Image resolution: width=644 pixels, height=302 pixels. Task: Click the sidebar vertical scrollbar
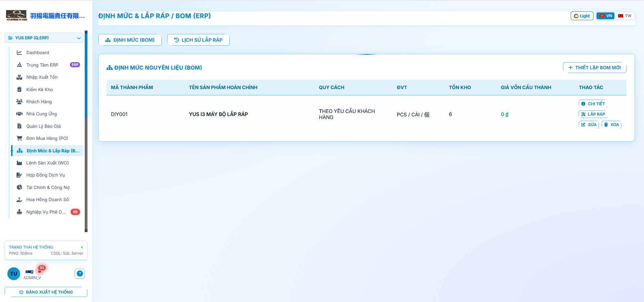(86, 131)
